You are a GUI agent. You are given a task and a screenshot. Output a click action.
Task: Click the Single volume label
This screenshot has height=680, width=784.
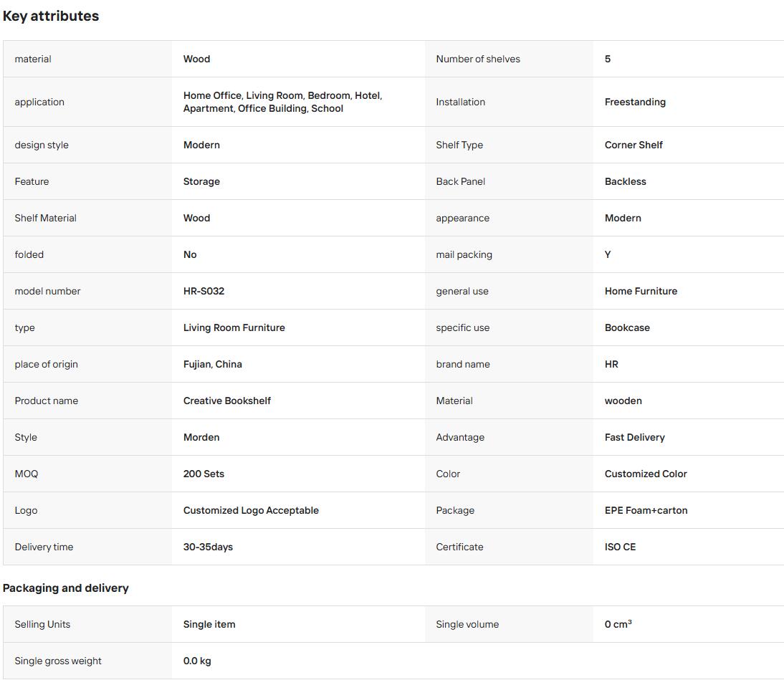click(467, 624)
